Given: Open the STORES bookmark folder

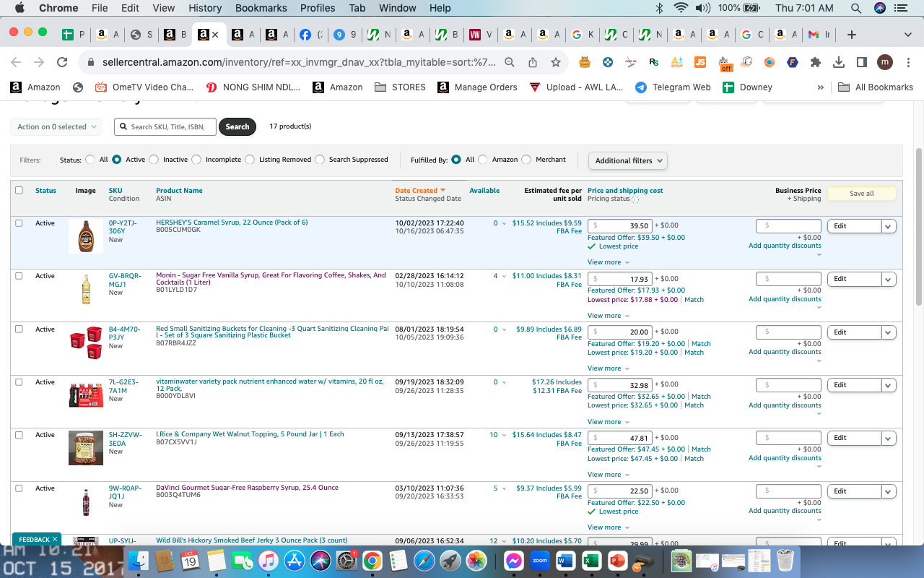Looking at the screenshot, I should pos(401,87).
